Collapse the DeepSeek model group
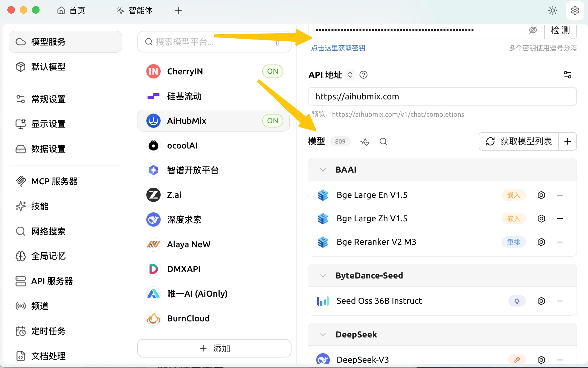Screen dimensions: 588x368 (323, 334)
